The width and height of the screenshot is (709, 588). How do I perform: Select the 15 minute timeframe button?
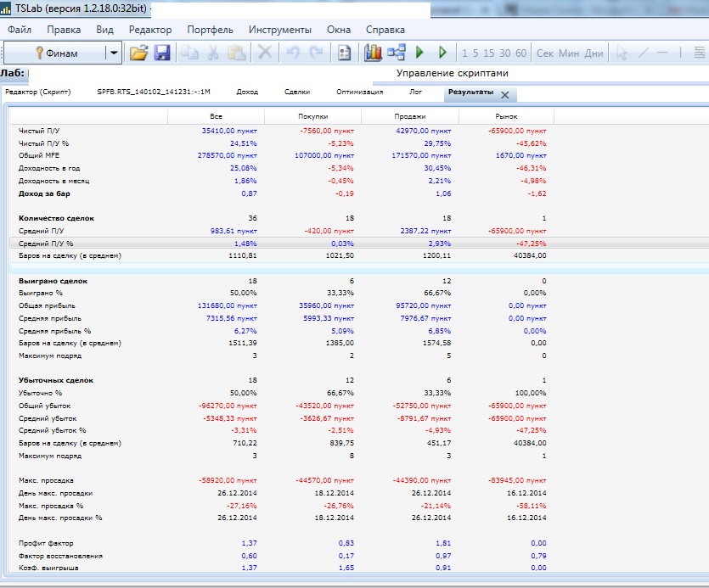pyautogui.click(x=488, y=53)
